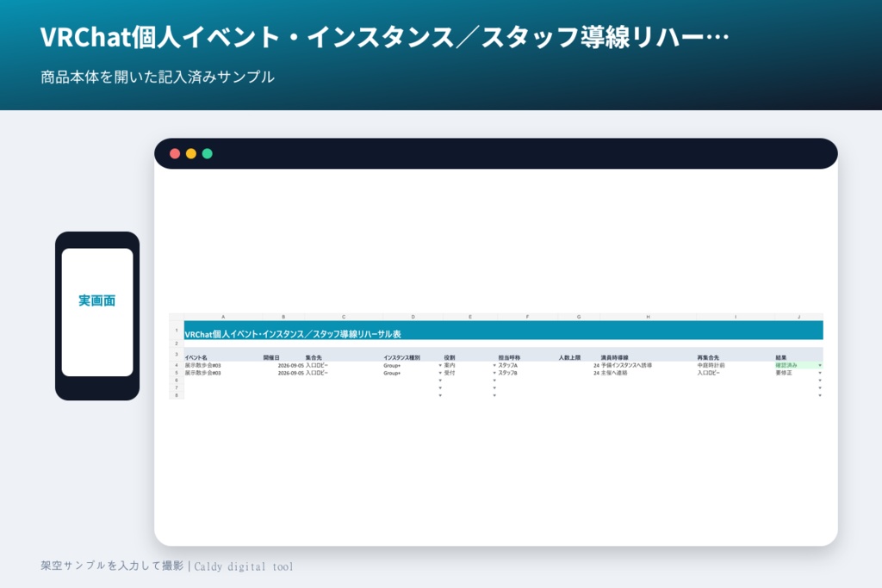The image size is (882, 588).
Task: Select column E header
Action: (x=470, y=317)
